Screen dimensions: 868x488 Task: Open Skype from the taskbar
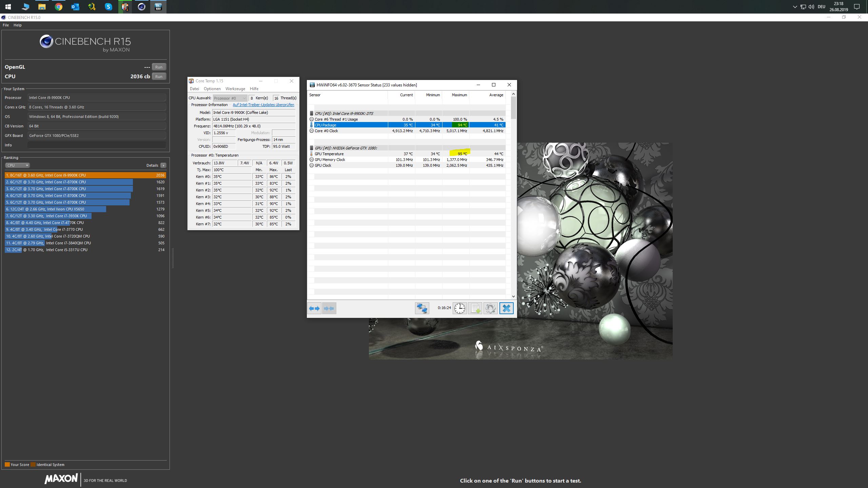[108, 6]
